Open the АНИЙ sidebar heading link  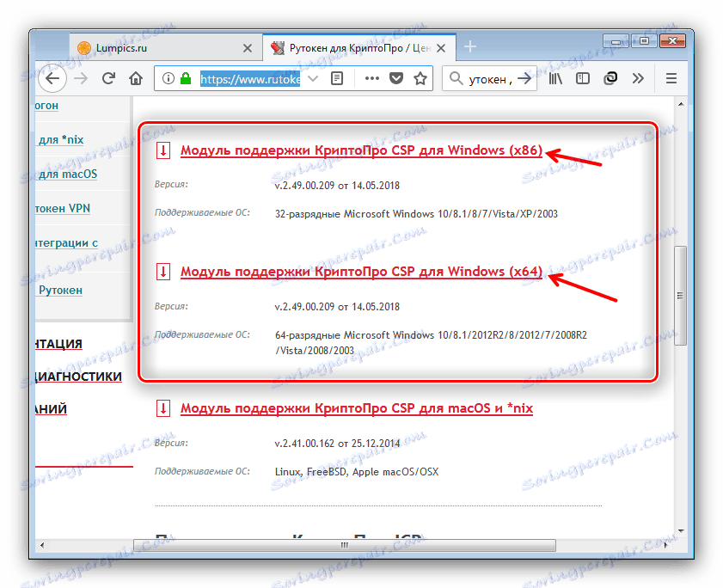tap(51, 408)
